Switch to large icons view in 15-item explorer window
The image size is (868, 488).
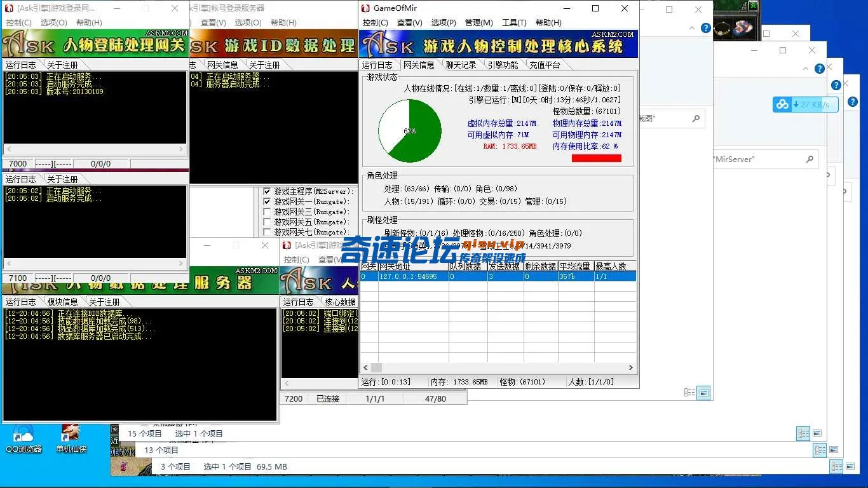(x=817, y=433)
